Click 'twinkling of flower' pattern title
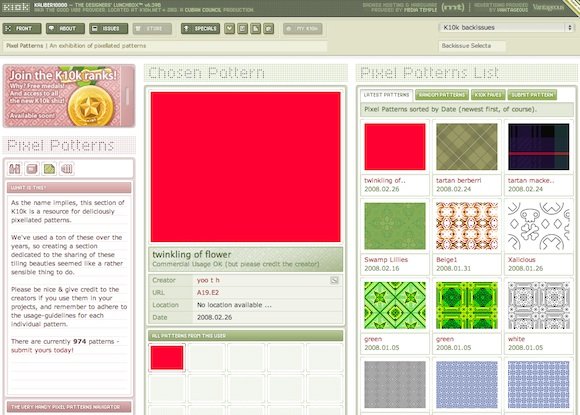580x415 pixels. coord(192,254)
